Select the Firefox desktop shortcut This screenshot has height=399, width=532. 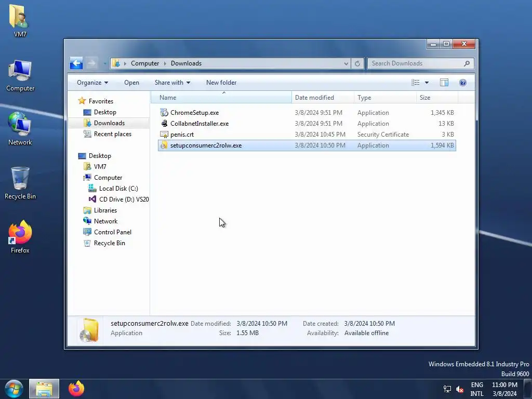(x=20, y=237)
